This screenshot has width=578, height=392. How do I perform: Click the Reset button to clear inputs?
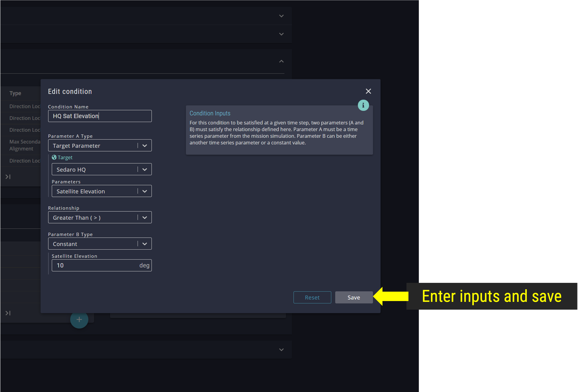pos(312,297)
